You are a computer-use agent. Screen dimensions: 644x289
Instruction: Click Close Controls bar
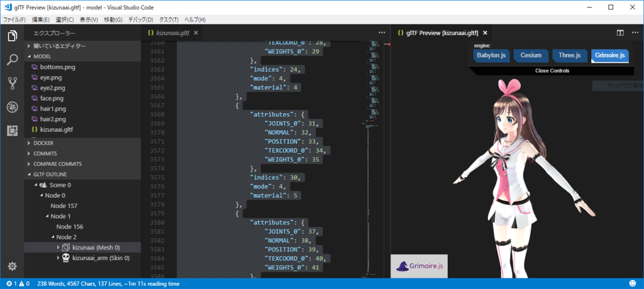coord(552,70)
